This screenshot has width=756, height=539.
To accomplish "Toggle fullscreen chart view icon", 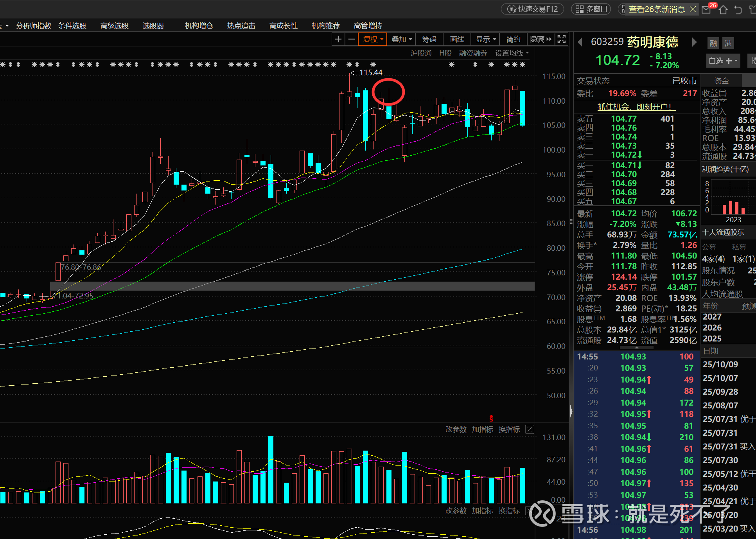I will click(x=562, y=39).
